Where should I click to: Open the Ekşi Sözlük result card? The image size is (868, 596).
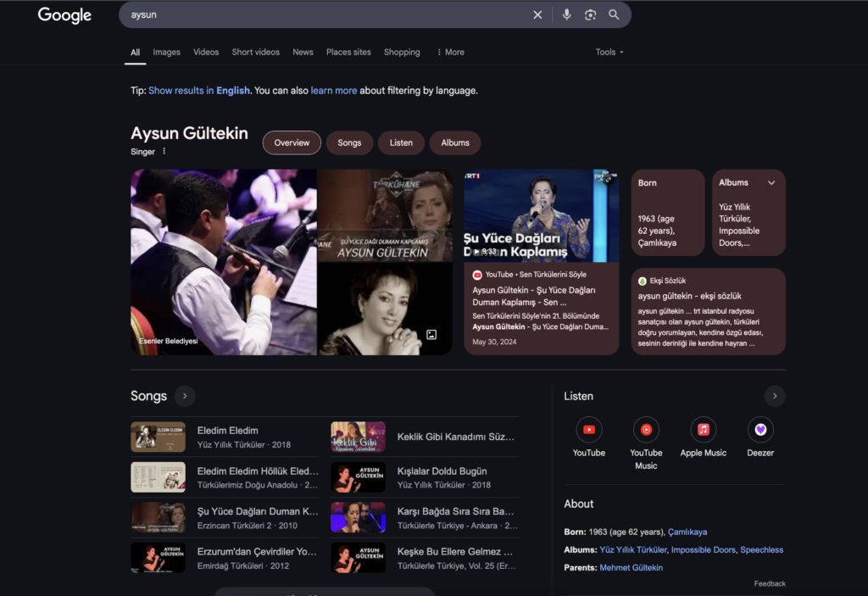tap(708, 312)
